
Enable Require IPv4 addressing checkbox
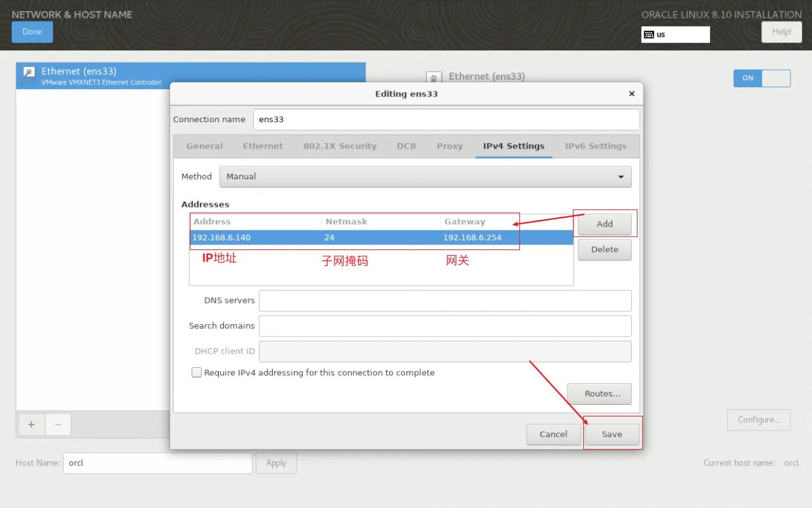197,373
